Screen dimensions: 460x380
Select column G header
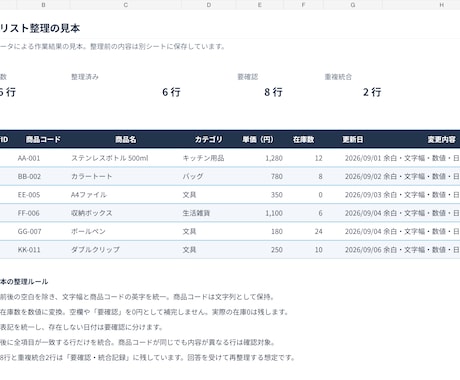[353, 5]
